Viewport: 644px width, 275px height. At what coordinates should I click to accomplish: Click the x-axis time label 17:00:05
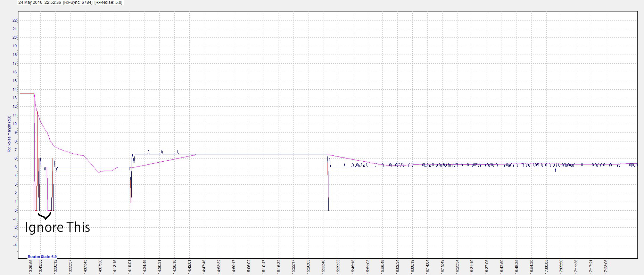tap(547, 267)
